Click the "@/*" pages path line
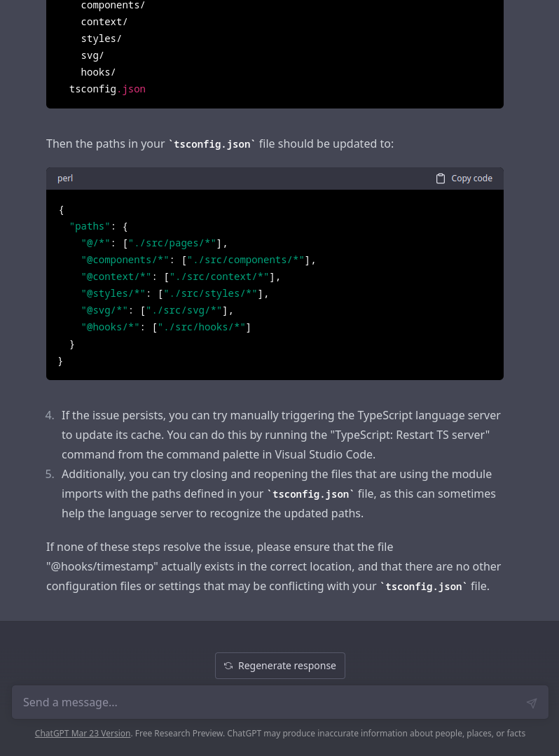Viewport: 559px width, 756px height. click(x=154, y=243)
